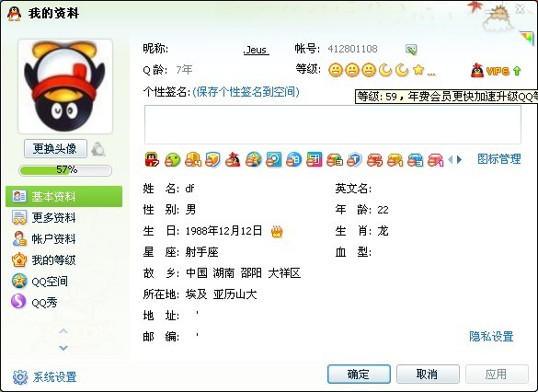Screen dimensions: 538x392
Task: Open the 隐私设置 link
Action: 491,337
